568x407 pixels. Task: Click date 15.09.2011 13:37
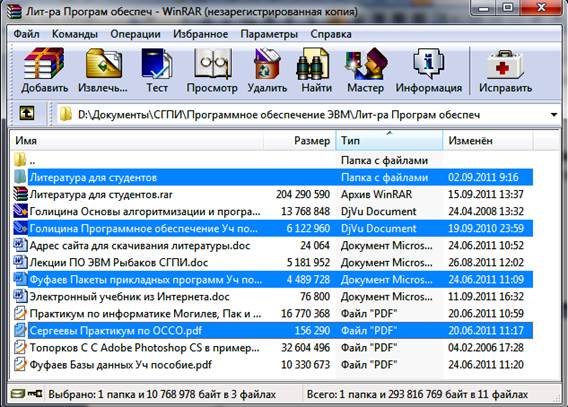click(486, 194)
